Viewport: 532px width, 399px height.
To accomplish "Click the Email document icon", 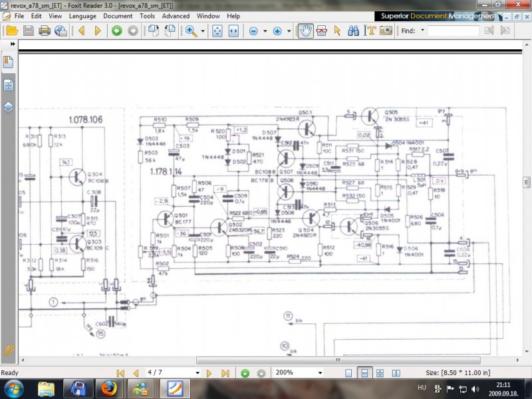I will coord(61,31).
